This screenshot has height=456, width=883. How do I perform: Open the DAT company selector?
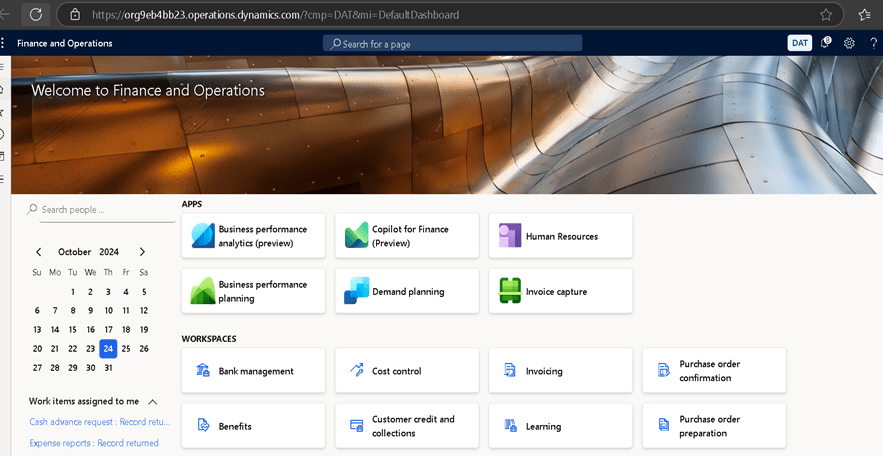(800, 43)
